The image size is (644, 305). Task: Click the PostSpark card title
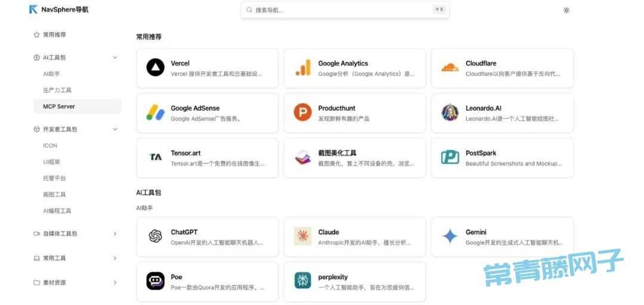click(481, 153)
